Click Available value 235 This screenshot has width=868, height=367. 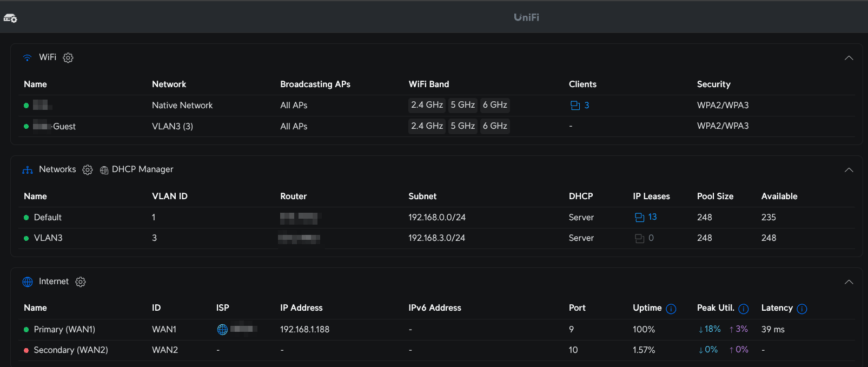768,218
